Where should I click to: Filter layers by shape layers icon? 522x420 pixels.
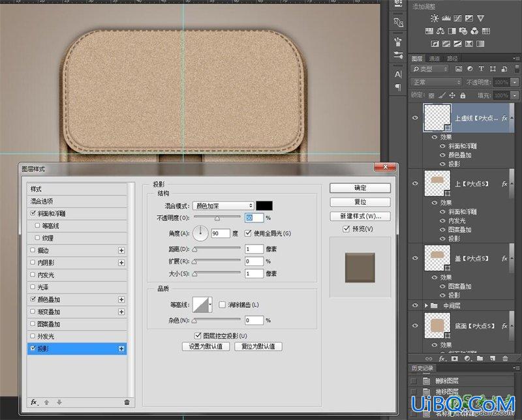click(x=493, y=69)
